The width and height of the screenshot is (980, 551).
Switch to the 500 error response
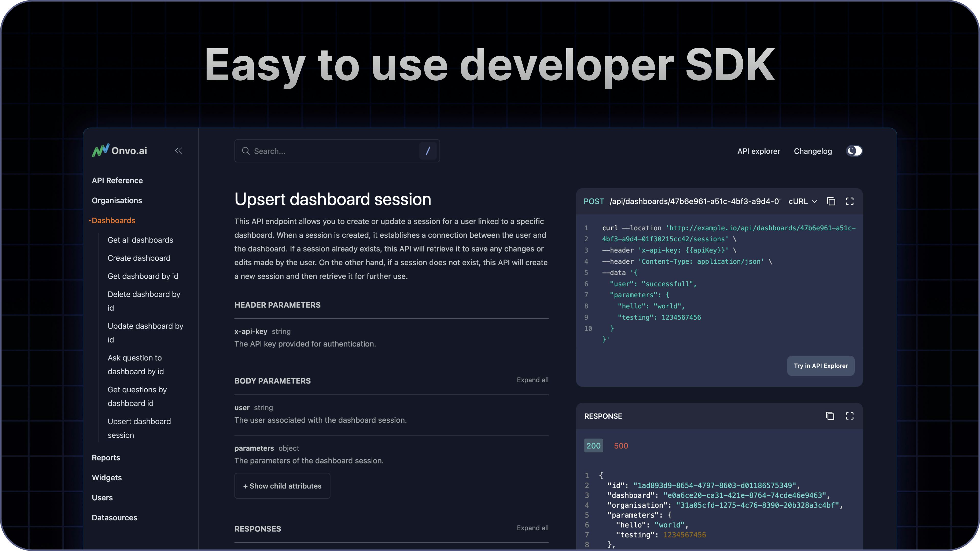coord(621,445)
